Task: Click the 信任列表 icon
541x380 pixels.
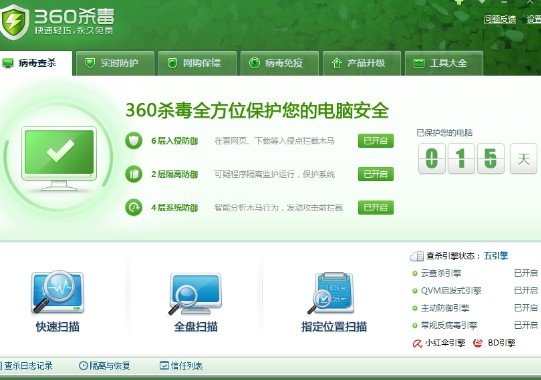Action: point(164,366)
